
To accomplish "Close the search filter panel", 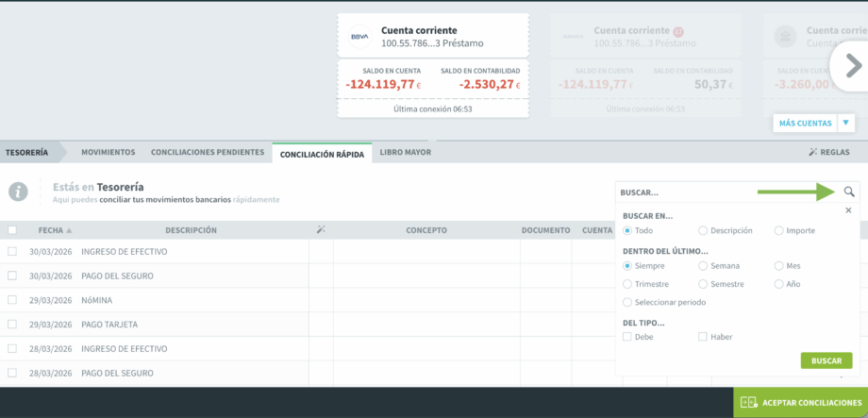I will point(848,210).
